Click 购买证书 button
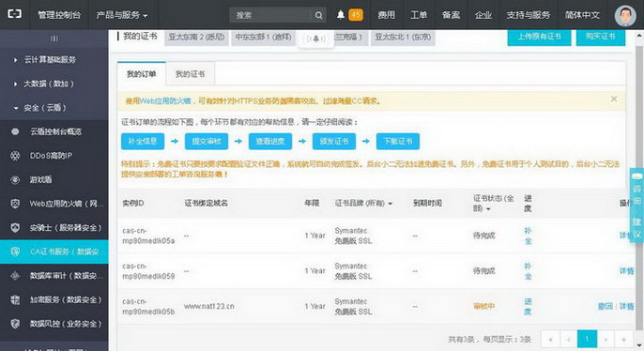This screenshot has height=351, width=644. [601, 37]
